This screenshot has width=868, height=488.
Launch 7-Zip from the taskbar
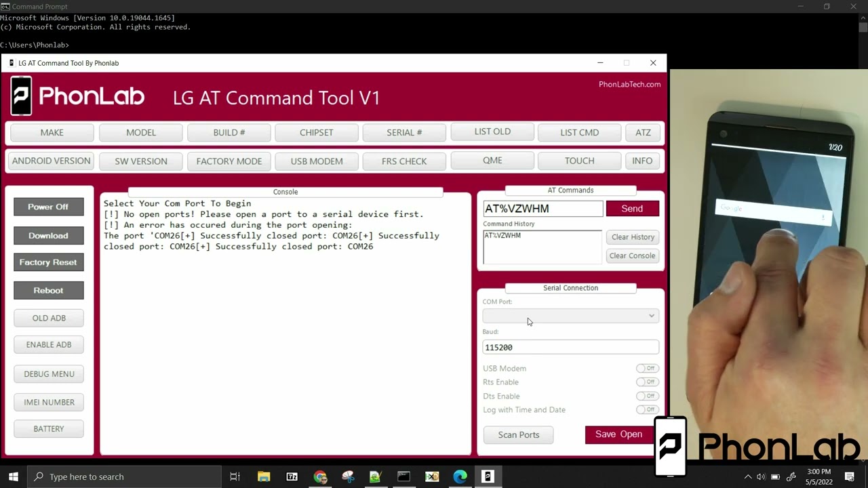pyautogui.click(x=292, y=476)
